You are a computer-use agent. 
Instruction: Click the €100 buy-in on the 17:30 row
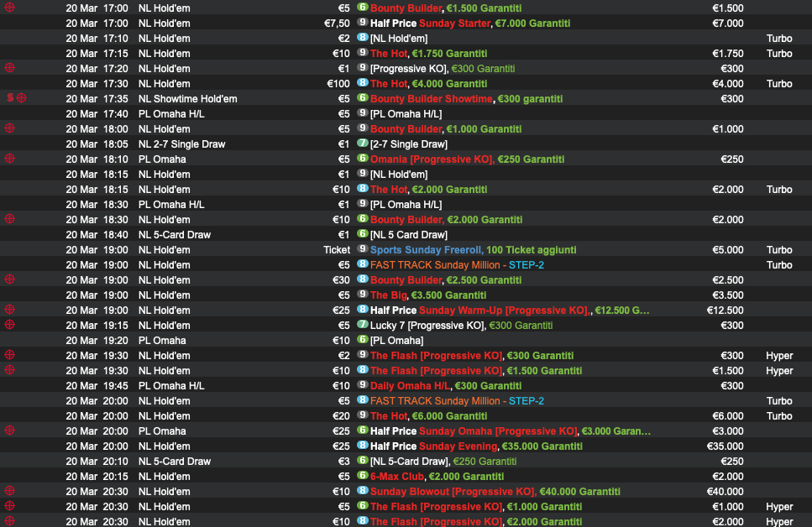[x=338, y=83]
